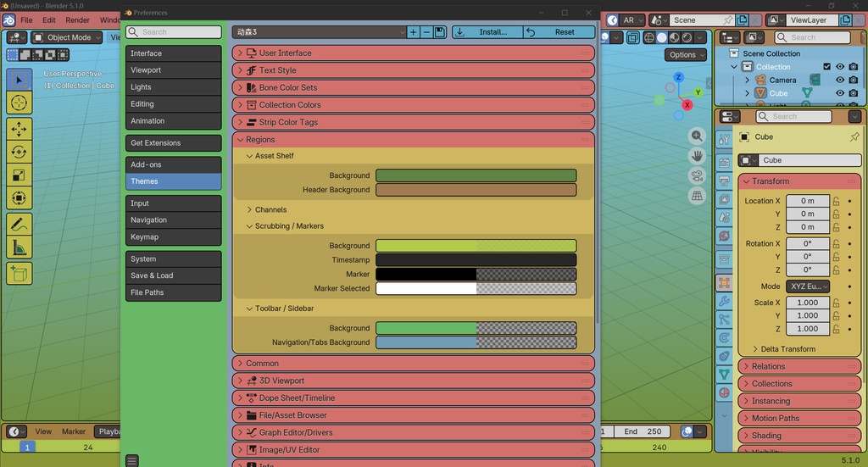868x467 pixels.
Task: Open the Interface preferences tab
Action: pos(173,53)
